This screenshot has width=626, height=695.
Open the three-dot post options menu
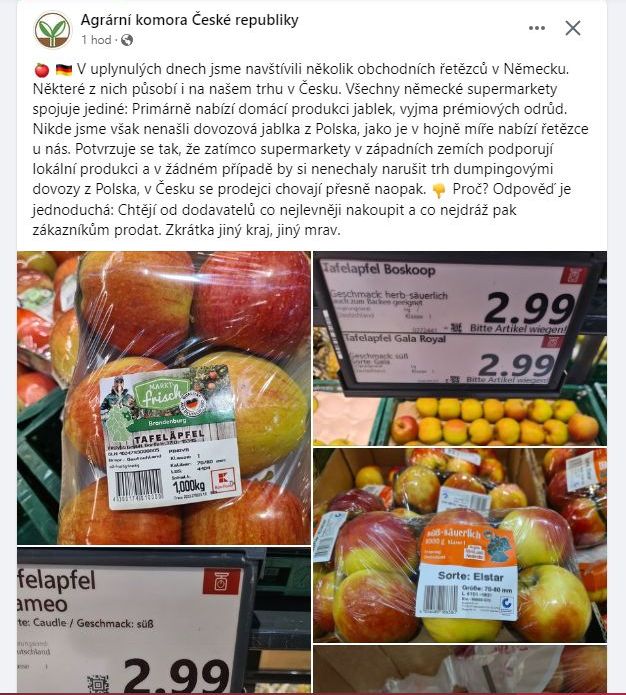537,28
